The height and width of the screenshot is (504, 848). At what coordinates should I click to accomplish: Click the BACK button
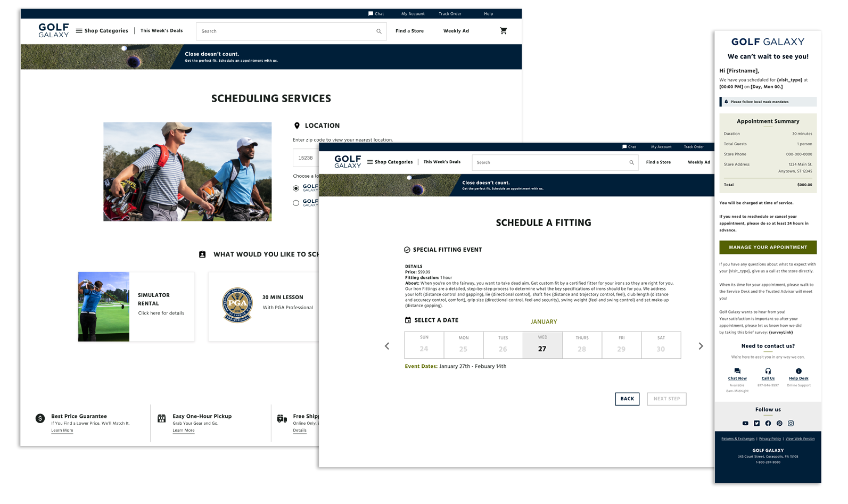pyautogui.click(x=627, y=399)
